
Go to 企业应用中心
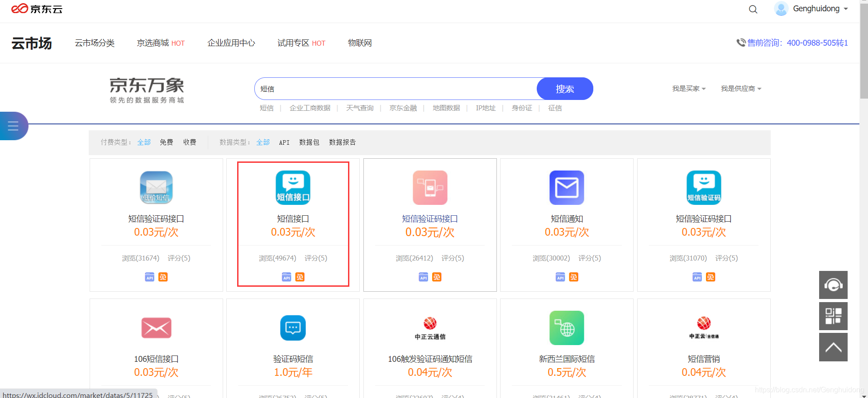coord(231,43)
